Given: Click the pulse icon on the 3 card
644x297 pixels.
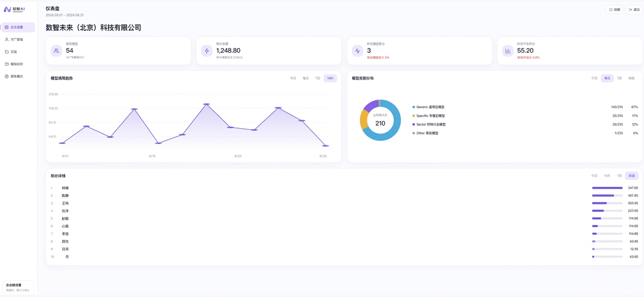Looking at the screenshot, I should (x=358, y=51).
